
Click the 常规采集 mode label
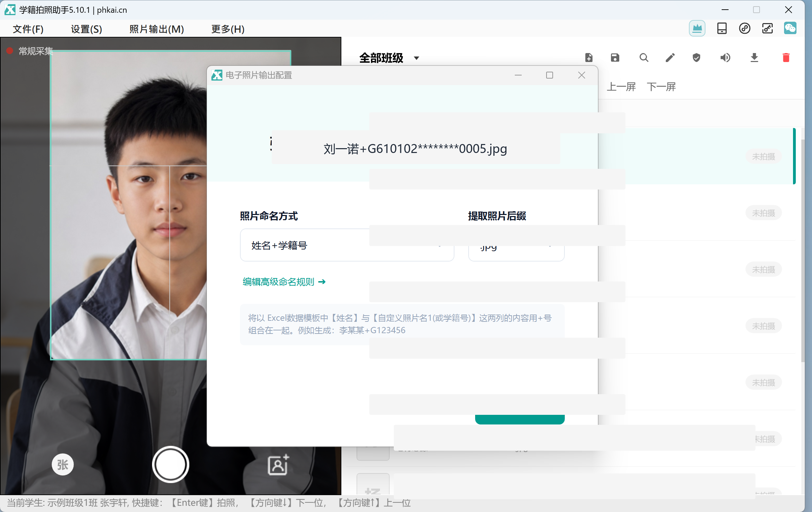tap(36, 51)
